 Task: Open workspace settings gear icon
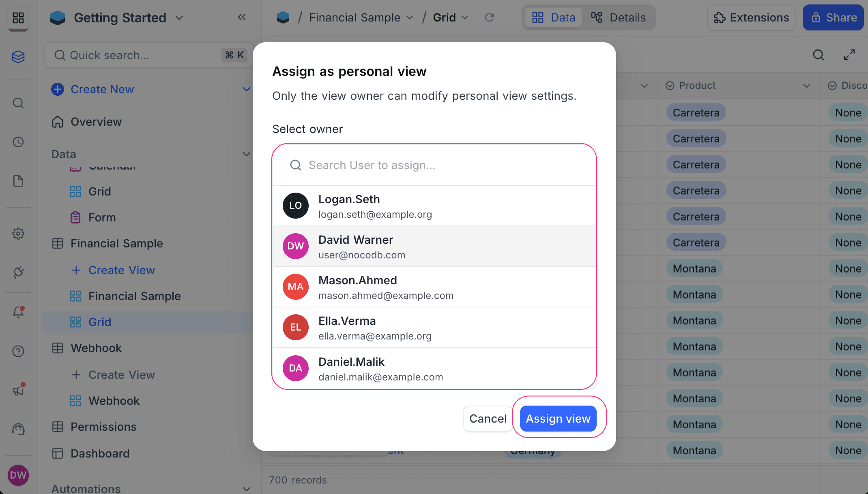(x=18, y=234)
